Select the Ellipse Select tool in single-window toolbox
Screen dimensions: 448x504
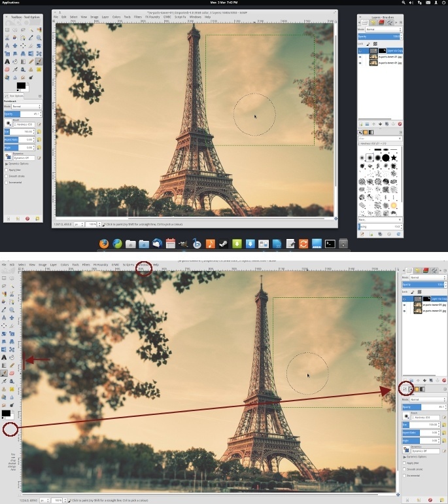click(12, 278)
